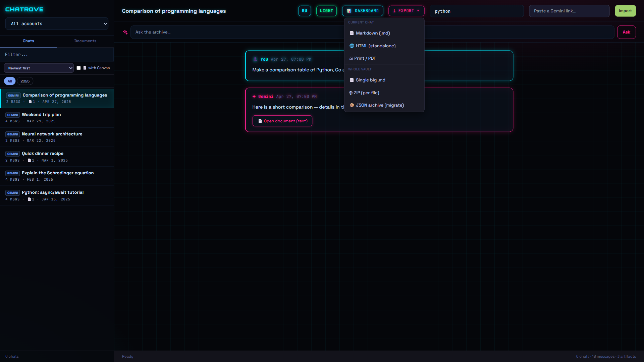Switch language with RU button

[305, 11]
